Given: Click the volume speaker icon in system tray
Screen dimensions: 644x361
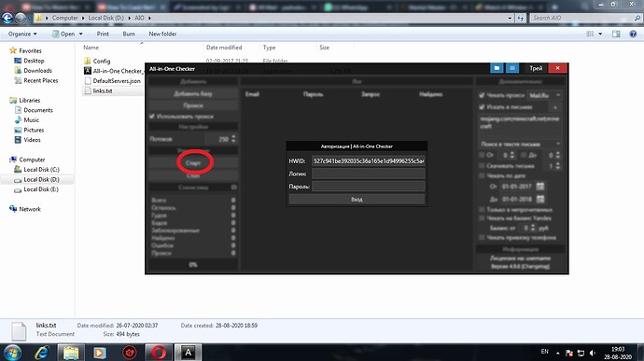Looking at the screenshot, I should (x=593, y=353).
